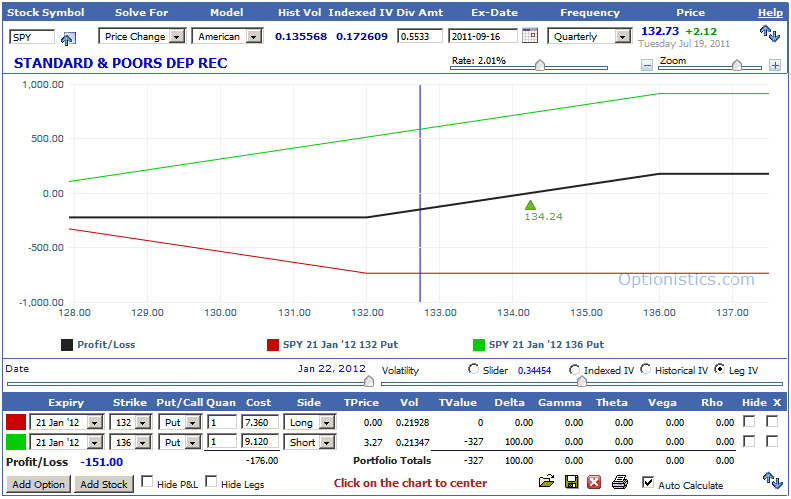Select the Volatility Slider radio button

pyautogui.click(x=473, y=369)
